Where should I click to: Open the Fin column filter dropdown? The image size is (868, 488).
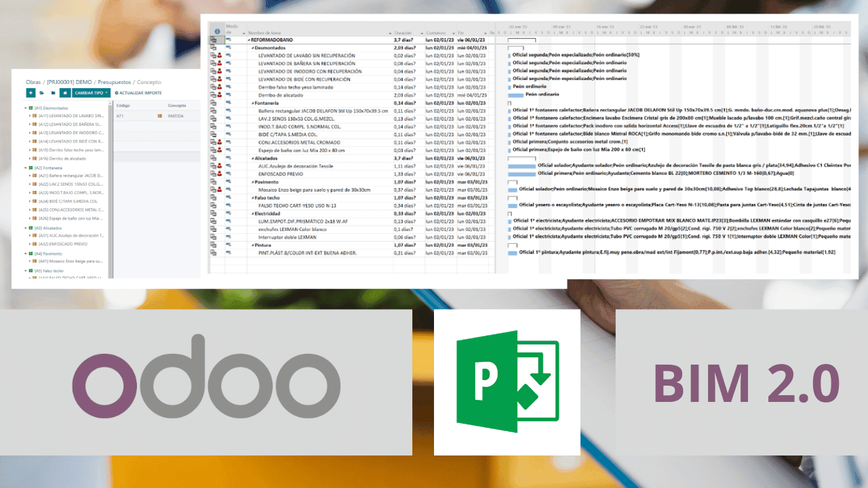[484, 33]
